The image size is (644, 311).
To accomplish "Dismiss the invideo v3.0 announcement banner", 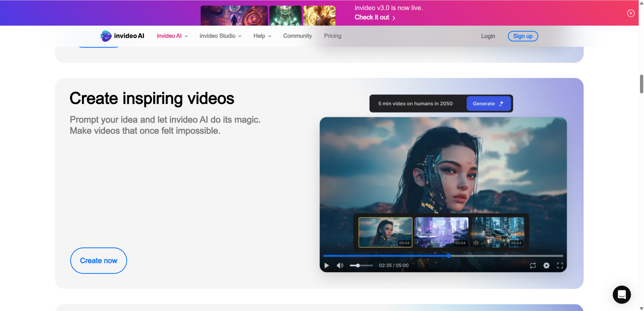I will pos(630,13).
